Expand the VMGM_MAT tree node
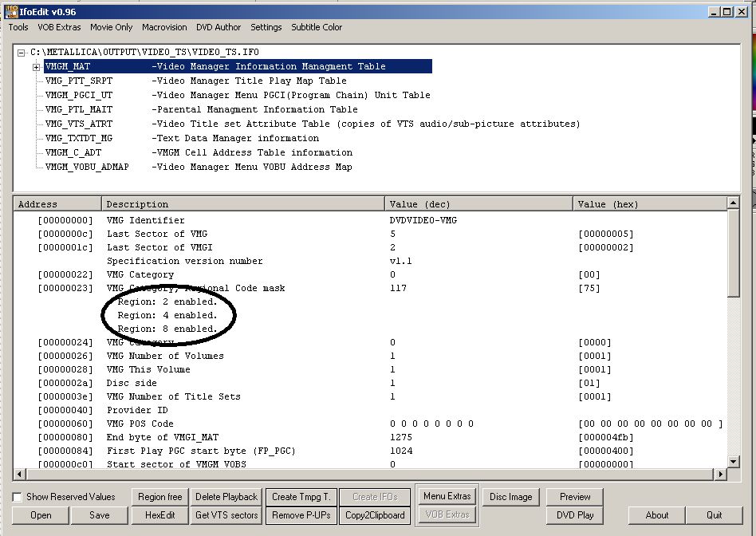 pos(36,67)
